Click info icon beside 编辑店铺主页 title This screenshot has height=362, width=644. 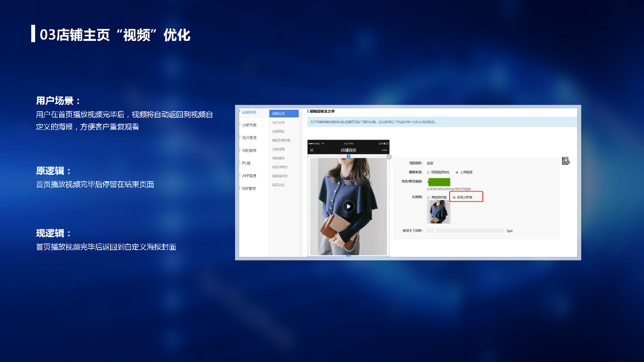[333, 111]
